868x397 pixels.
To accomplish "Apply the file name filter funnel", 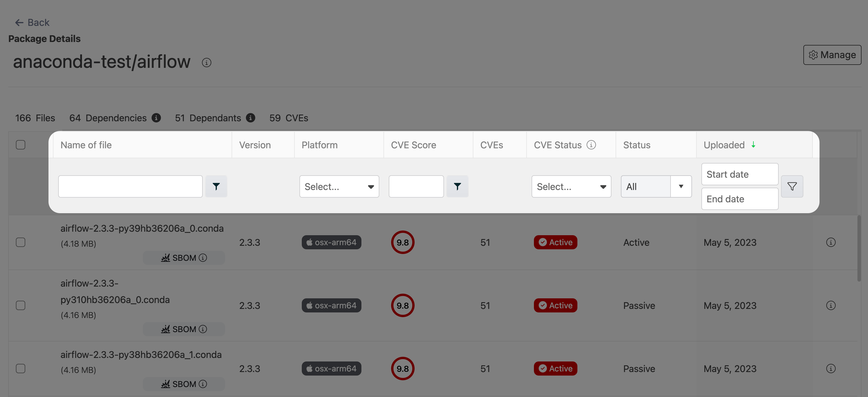I will (x=216, y=186).
